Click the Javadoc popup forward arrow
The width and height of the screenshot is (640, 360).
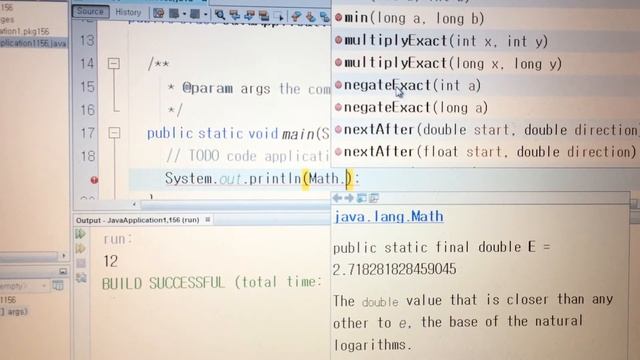coord(349,198)
